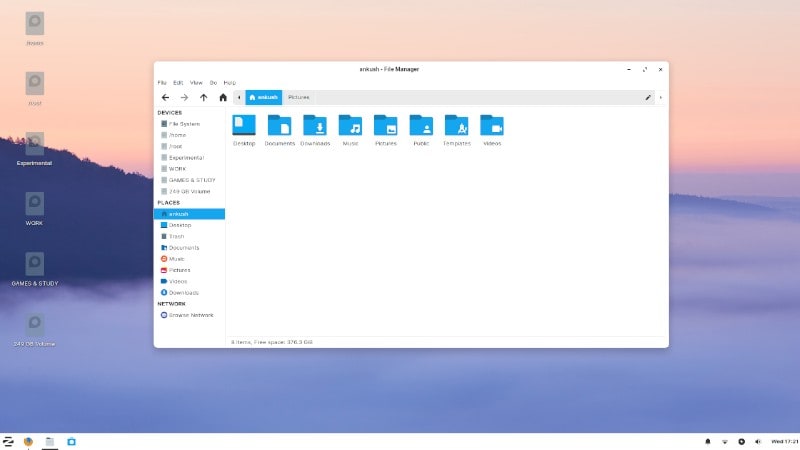Click the pencil icon to edit the path
The image size is (800, 450).
(x=648, y=97)
